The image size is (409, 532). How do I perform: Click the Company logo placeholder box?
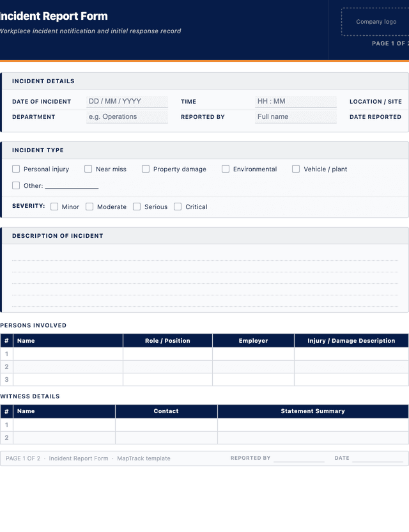(x=375, y=22)
